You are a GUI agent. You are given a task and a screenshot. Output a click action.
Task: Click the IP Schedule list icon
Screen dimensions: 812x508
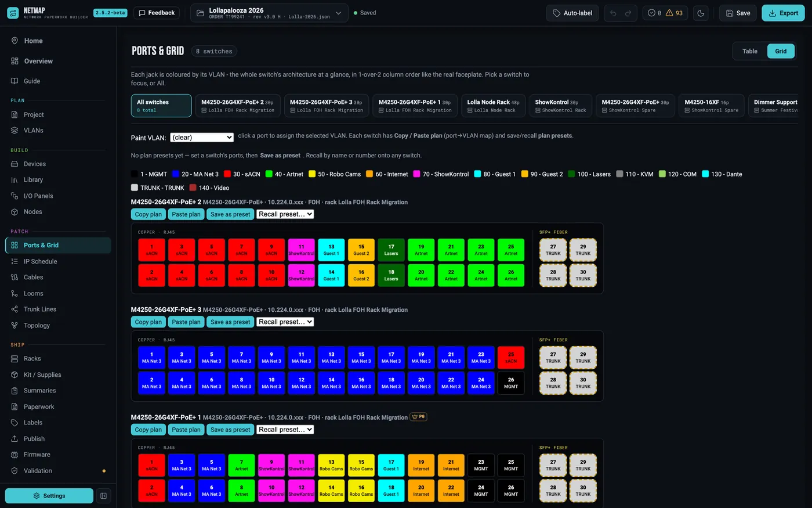pos(14,262)
